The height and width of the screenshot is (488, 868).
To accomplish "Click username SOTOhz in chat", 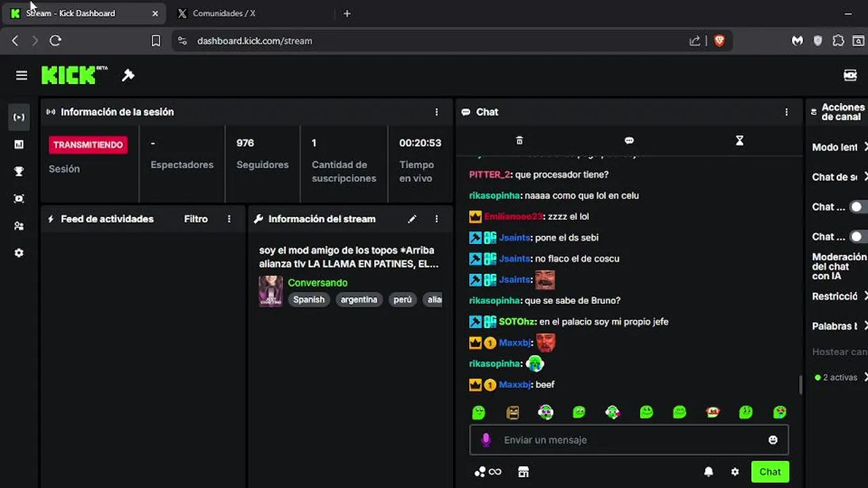I will pos(517,321).
